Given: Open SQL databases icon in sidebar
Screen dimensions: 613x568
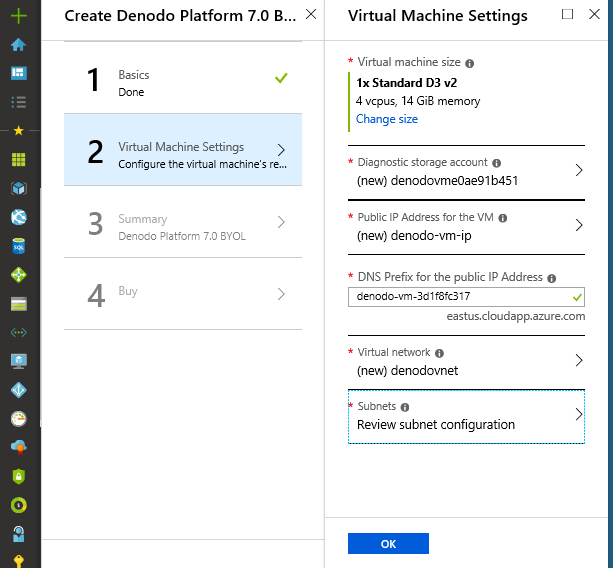Looking at the screenshot, I should (x=18, y=246).
